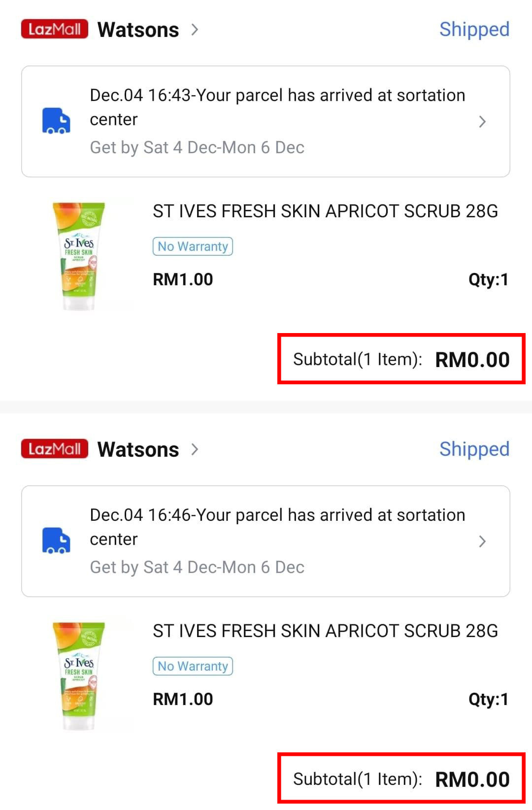View the 16:43 sortation center tracking update

point(277,107)
